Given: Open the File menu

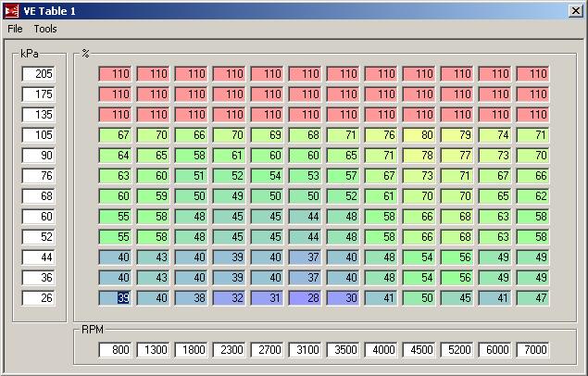Looking at the screenshot, I should click(15, 29).
